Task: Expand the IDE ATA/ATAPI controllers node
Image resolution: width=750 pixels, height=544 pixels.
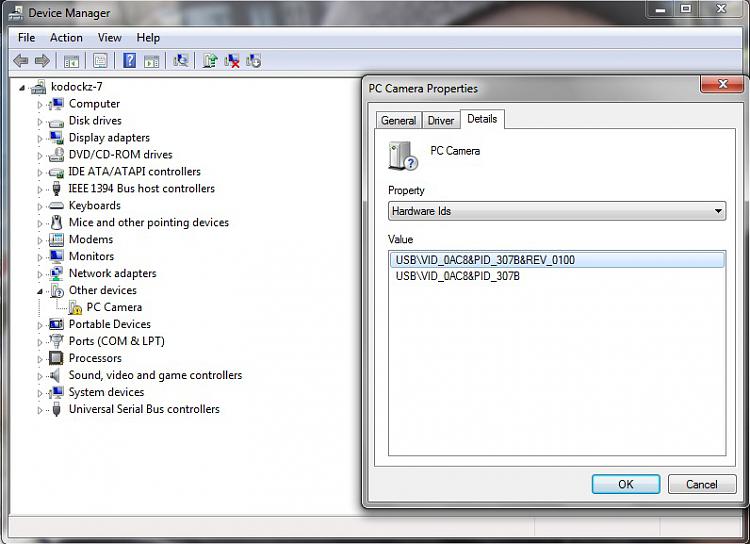Action: [x=40, y=172]
